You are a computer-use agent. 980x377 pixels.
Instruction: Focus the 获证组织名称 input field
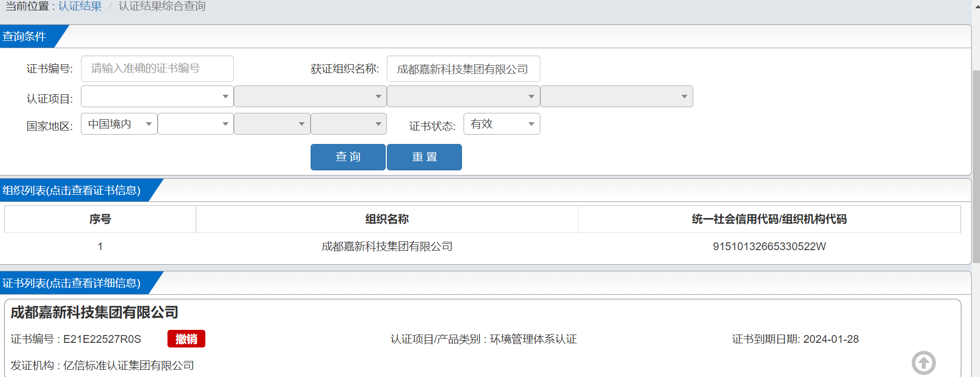[463, 68]
